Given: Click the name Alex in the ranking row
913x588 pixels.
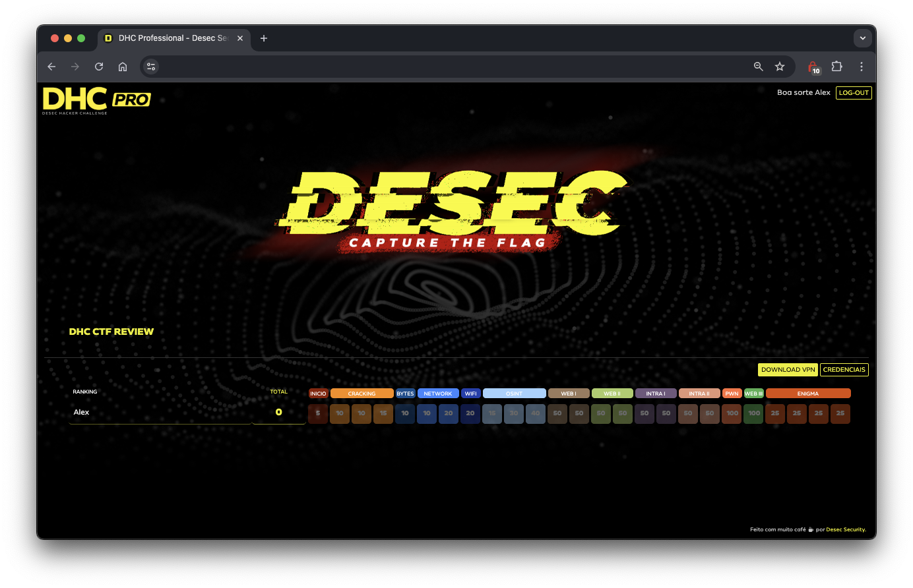Looking at the screenshot, I should pos(81,412).
